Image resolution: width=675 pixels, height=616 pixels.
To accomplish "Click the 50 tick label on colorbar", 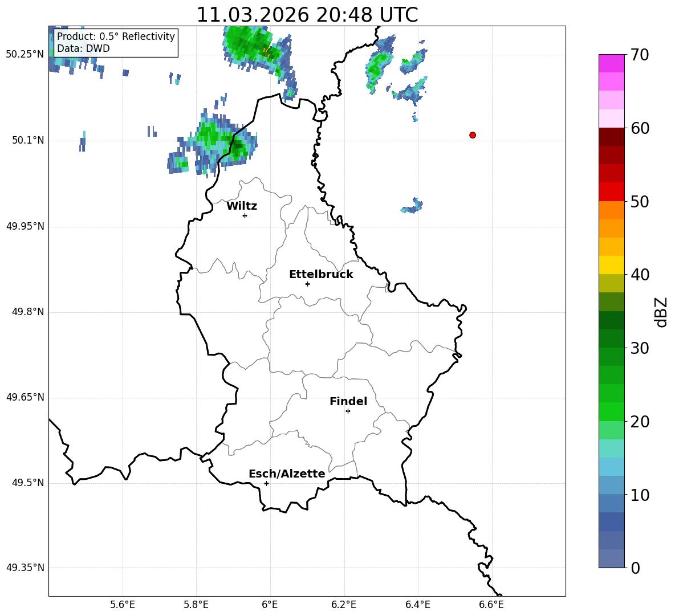I will click(640, 202).
